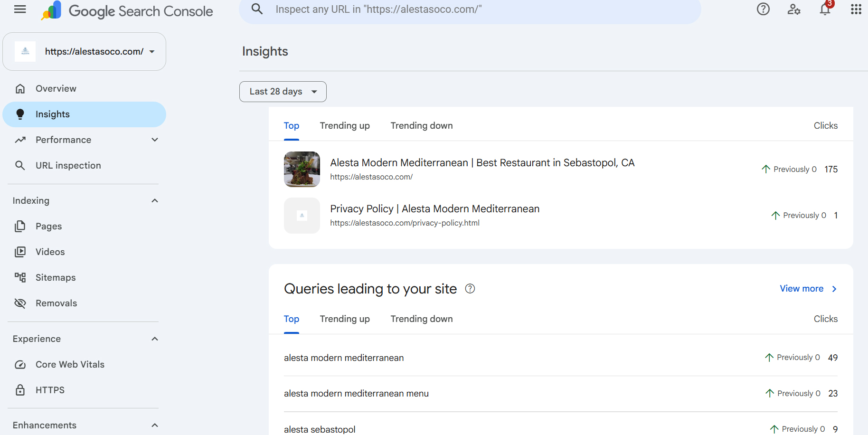Click the Pages document icon
Image resolution: width=868 pixels, height=435 pixels.
(x=20, y=227)
